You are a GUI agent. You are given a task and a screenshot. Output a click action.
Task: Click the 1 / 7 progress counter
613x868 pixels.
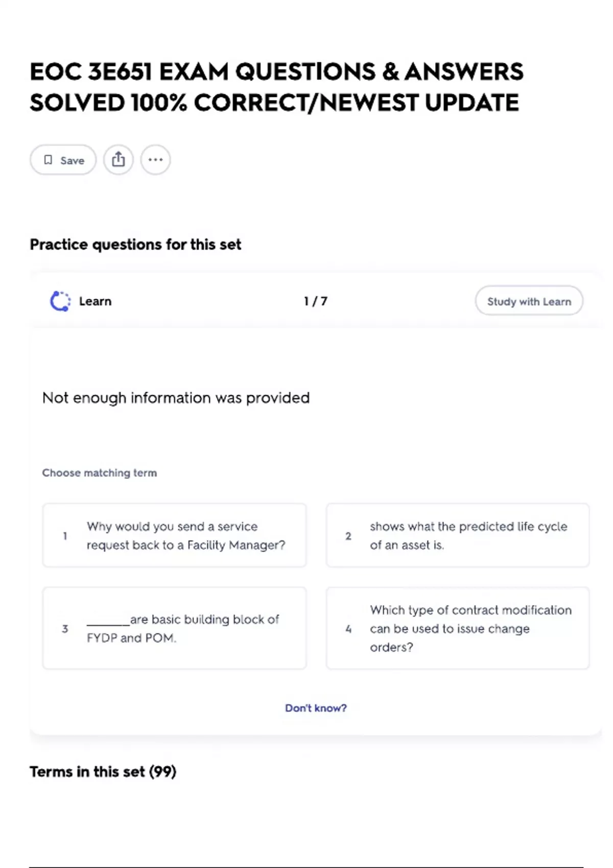click(x=315, y=301)
